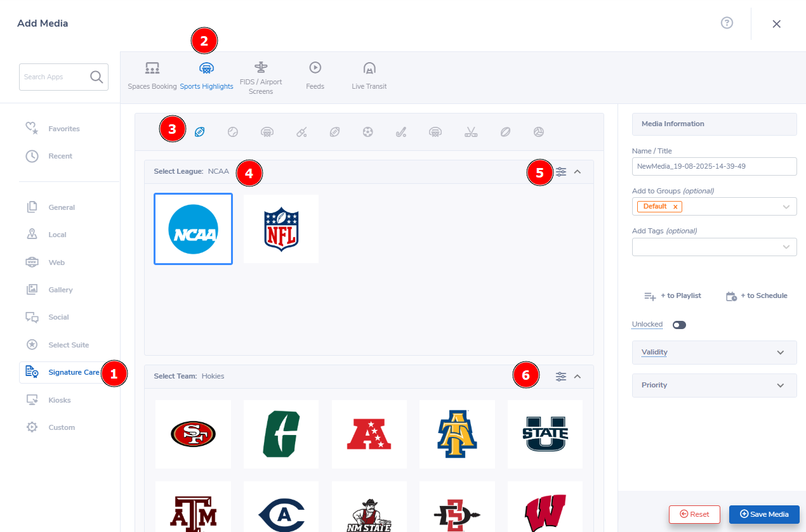The height and width of the screenshot is (532, 806).
Task: Select the volleyball sport icon
Action: pos(539,132)
